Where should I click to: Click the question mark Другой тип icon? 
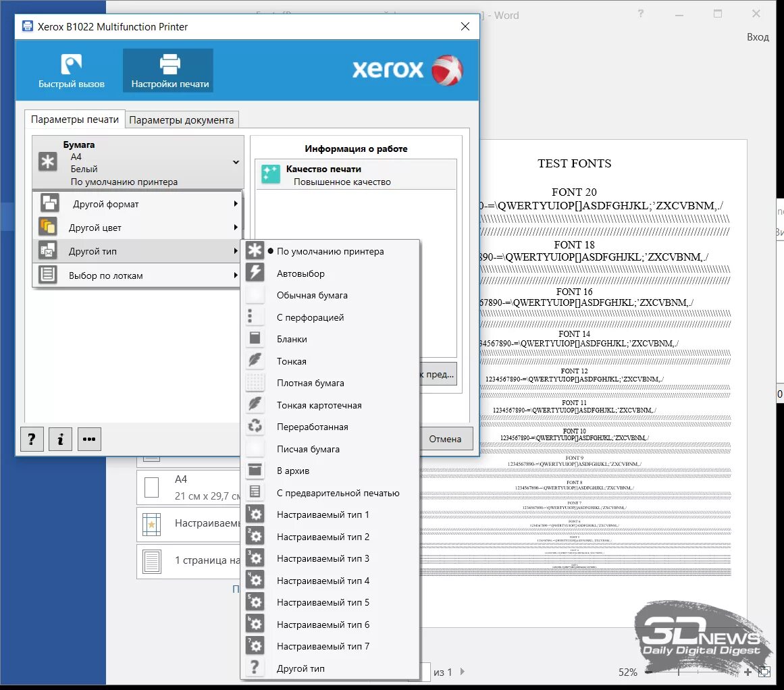point(255,668)
